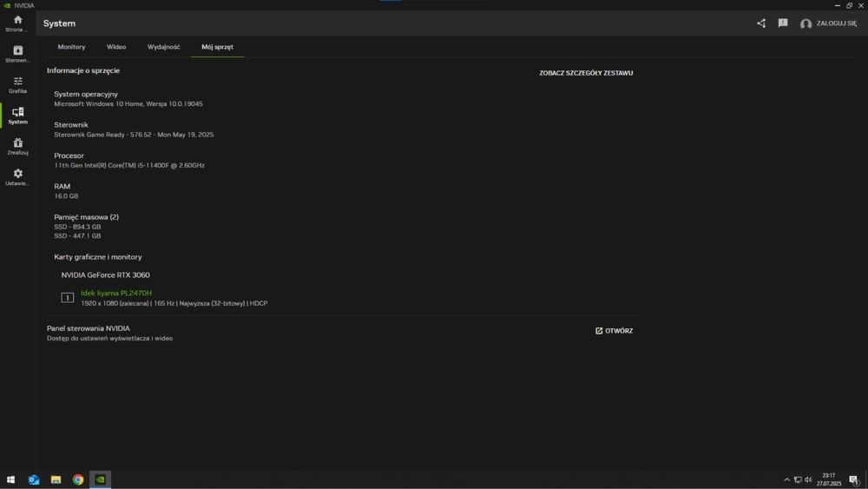
Task: Click the 11th Gen Intel Core i5-11400F text
Action: pyautogui.click(x=129, y=165)
